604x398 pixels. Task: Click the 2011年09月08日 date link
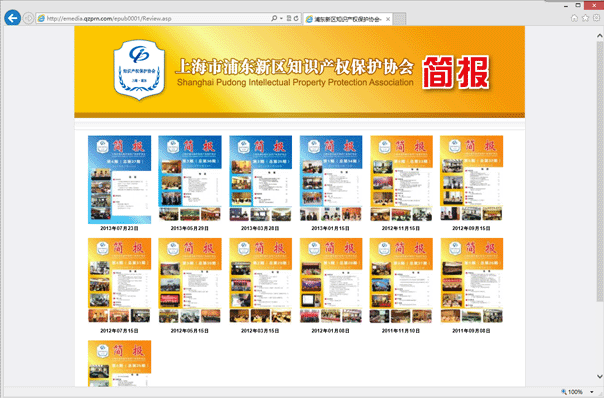(471, 331)
